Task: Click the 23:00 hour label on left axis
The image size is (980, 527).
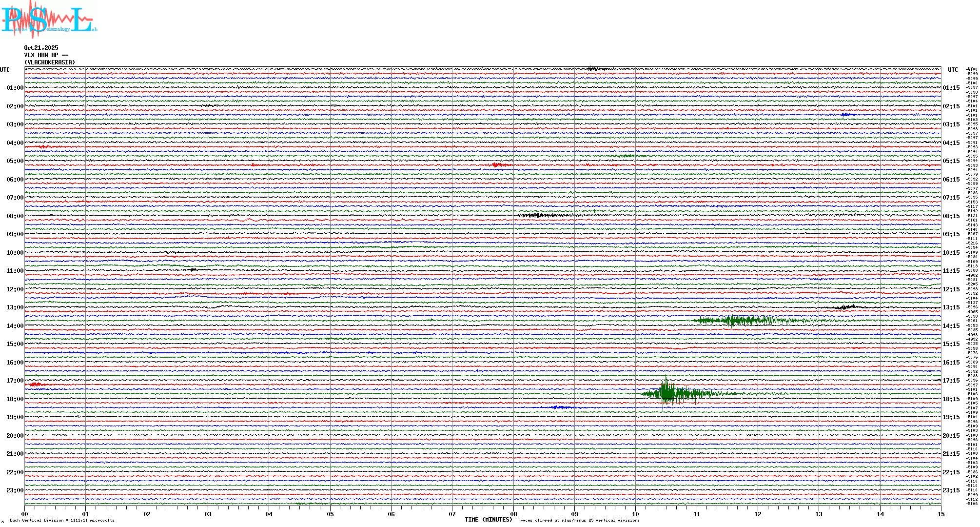Action: 15,490
